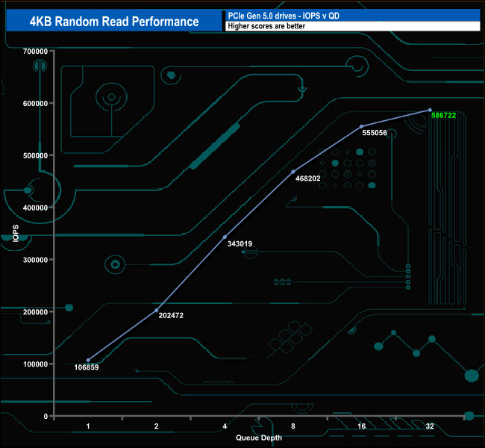Click the data point at queue depth 2

(156, 310)
